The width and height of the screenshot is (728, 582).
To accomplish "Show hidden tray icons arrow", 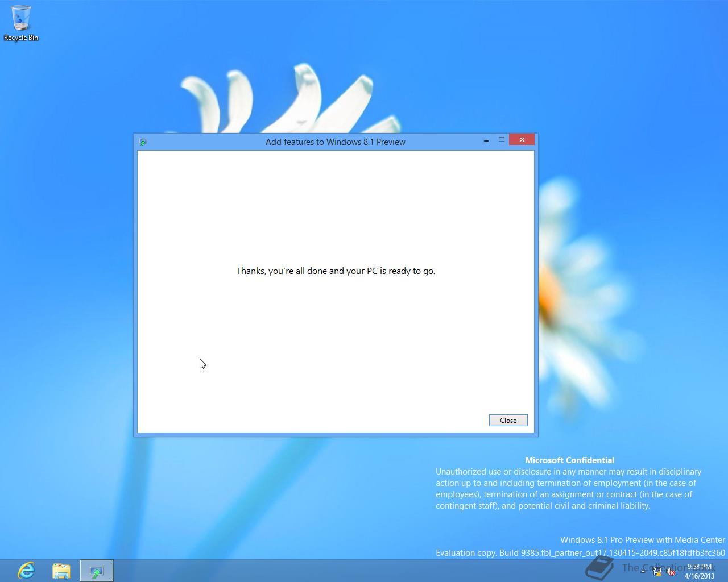I will click(643, 572).
